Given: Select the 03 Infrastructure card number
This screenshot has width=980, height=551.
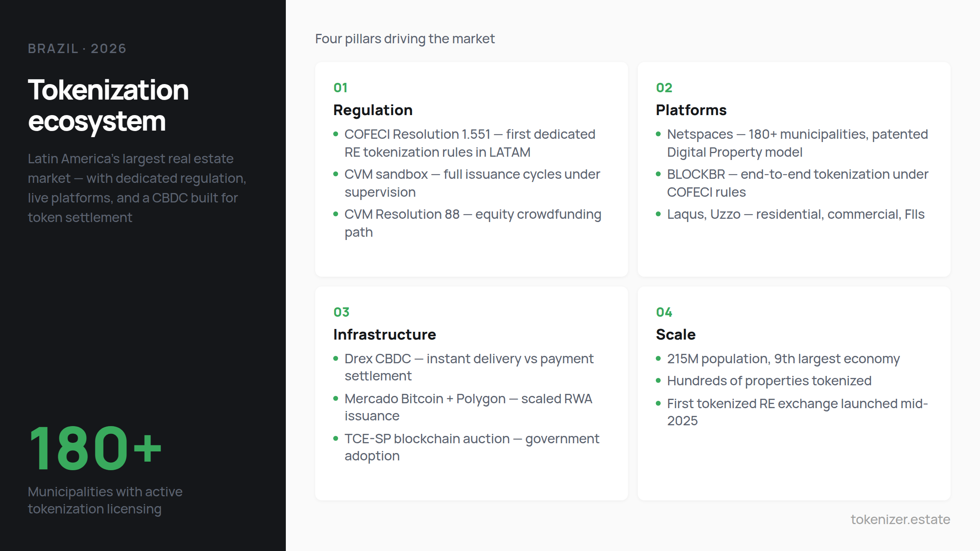Looking at the screenshot, I should click(341, 312).
